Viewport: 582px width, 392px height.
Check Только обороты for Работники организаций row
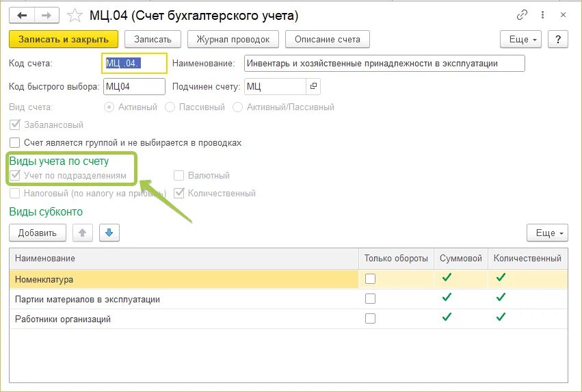pyautogui.click(x=370, y=318)
